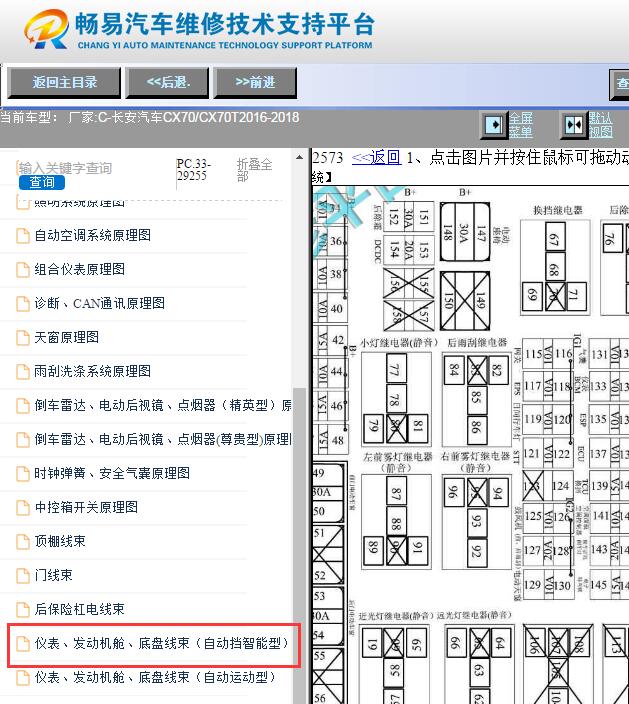The height and width of the screenshot is (704, 629).
Task: Click document icon beside 中控箱开关原理图
Action: [x=23, y=508]
